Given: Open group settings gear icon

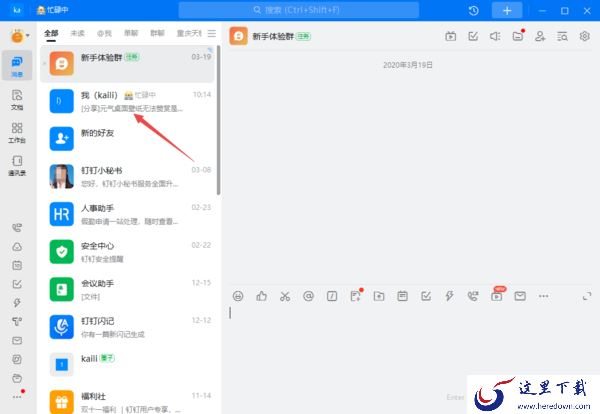Looking at the screenshot, I should pos(584,36).
